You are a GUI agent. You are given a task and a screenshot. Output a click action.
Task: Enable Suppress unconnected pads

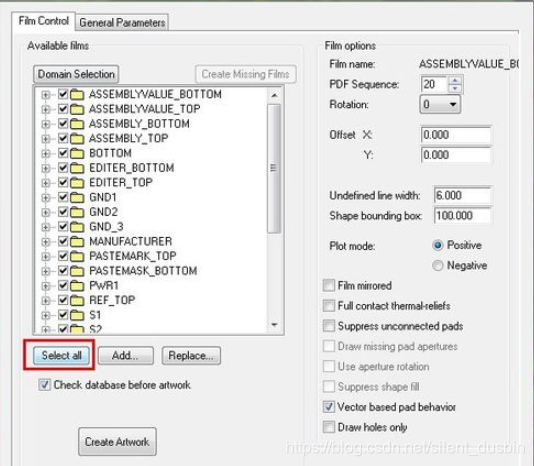click(x=329, y=326)
